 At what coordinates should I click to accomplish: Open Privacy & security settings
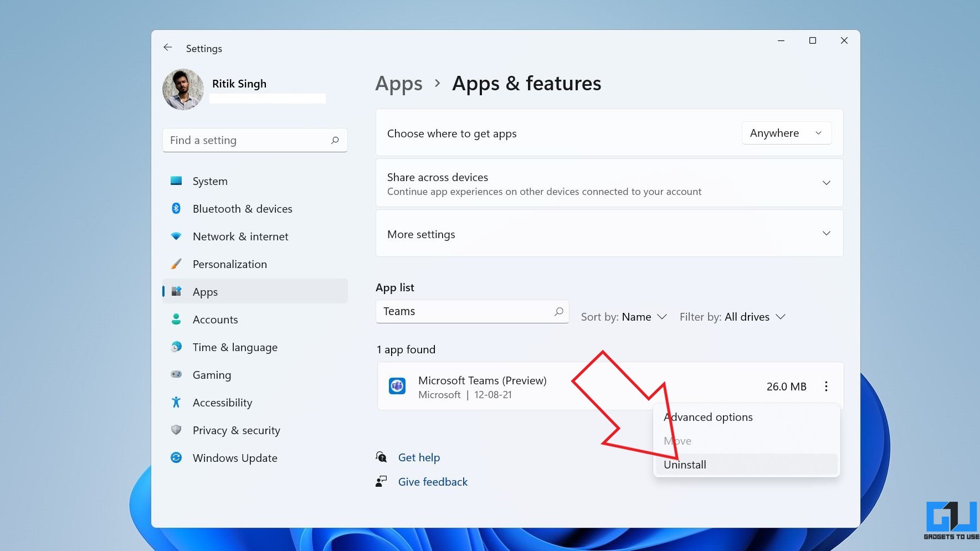point(255,430)
